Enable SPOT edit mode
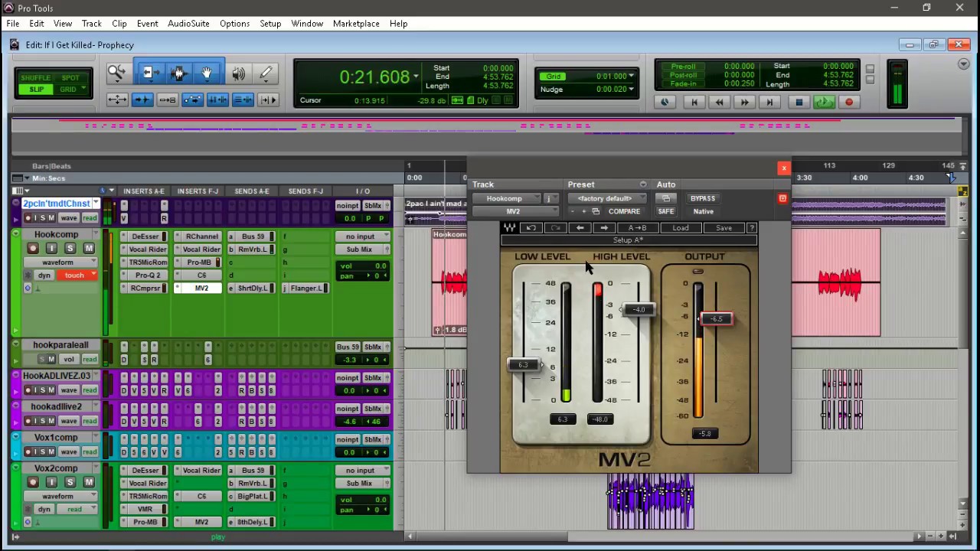This screenshot has width=980, height=551. (70, 78)
